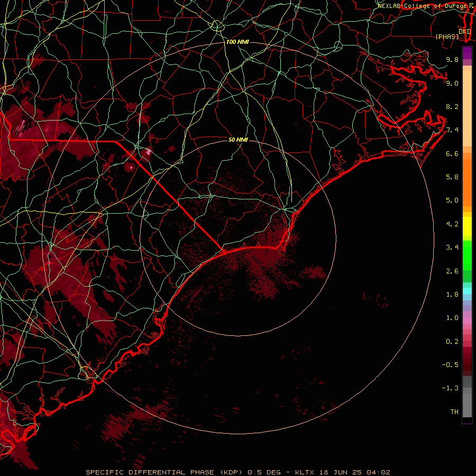Click the -0.5 scale label
The image size is (476, 476).
pos(450,365)
